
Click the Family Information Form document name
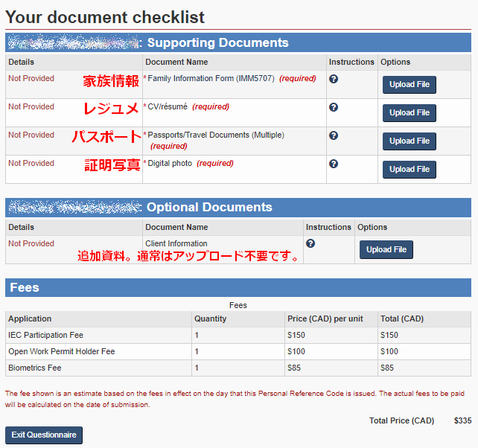click(211, 79)
